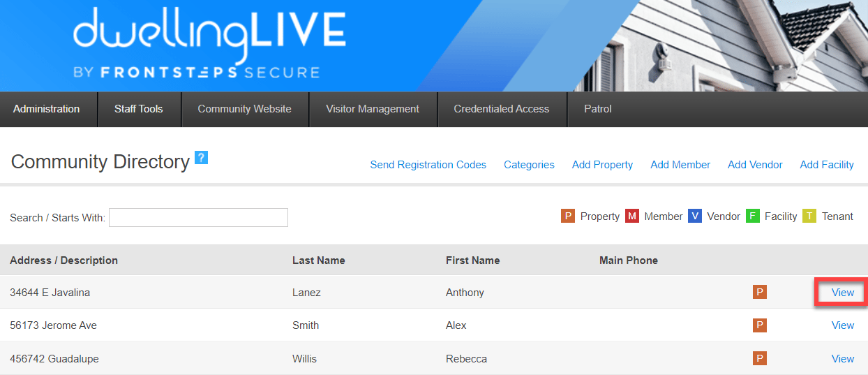Click the orange Property legend icon

568,216
